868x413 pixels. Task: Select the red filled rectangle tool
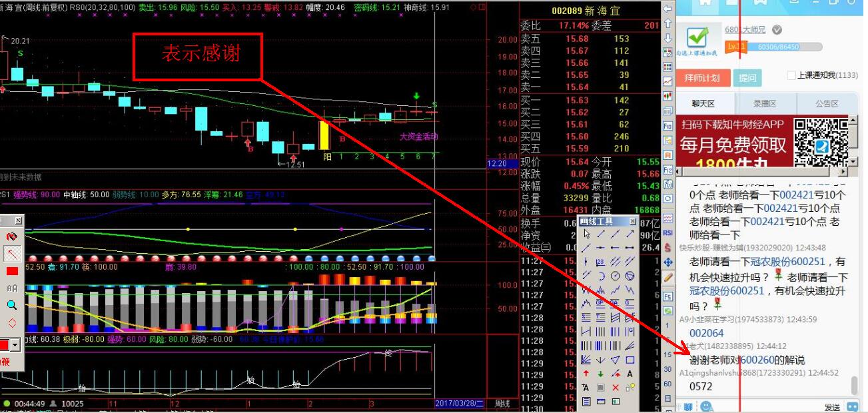[12, 271]
